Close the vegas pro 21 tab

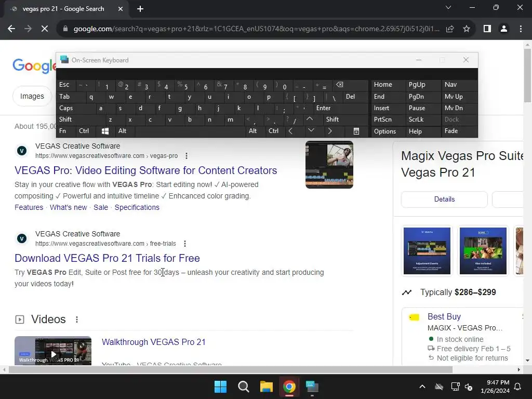121,9
